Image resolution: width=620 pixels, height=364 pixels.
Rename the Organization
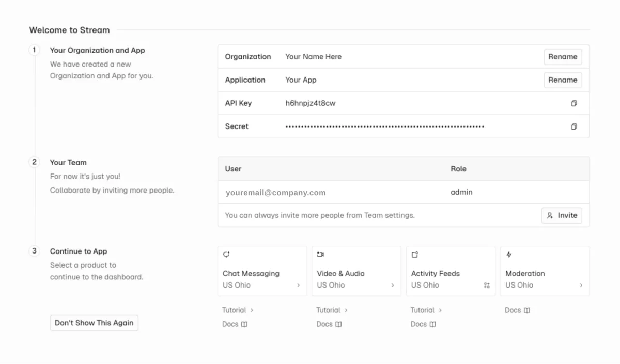(563, 57)
